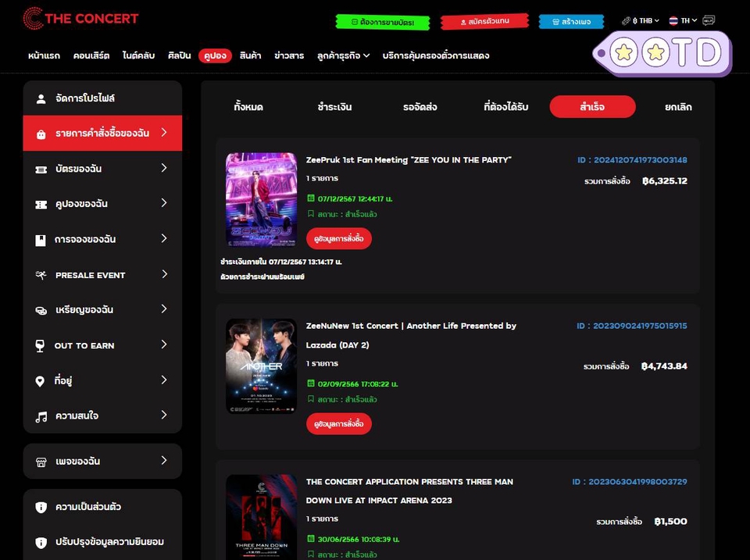Image resolution: width=750 pixels, height=560 pixels.
Task: Click the music note icon for ความสนใจ
Action: 41,416
